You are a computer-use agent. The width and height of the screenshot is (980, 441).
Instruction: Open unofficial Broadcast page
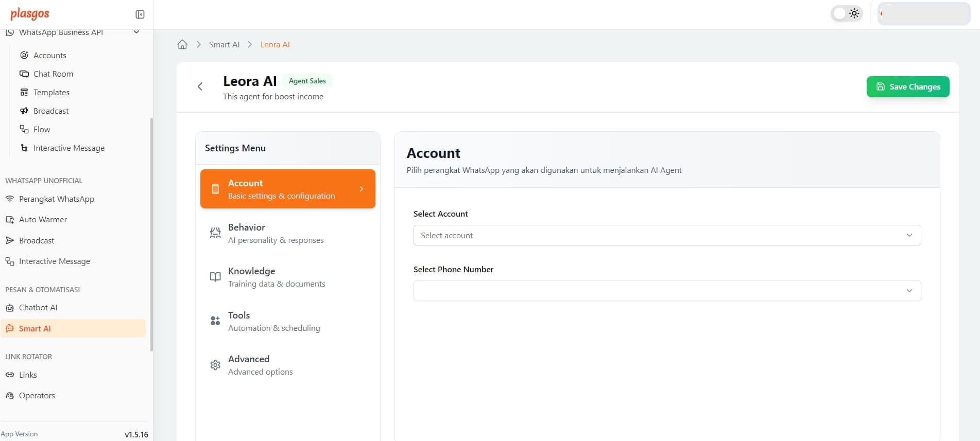[x=37, y=240]
